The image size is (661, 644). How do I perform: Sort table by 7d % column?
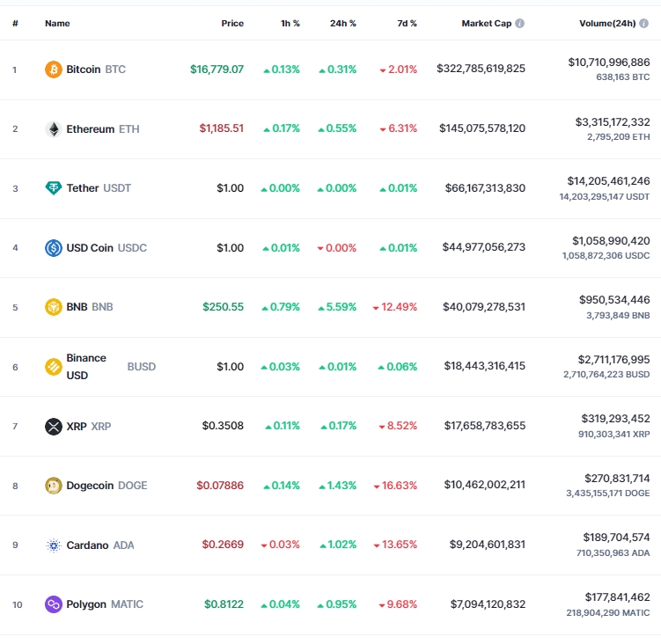tap(407, 23)
